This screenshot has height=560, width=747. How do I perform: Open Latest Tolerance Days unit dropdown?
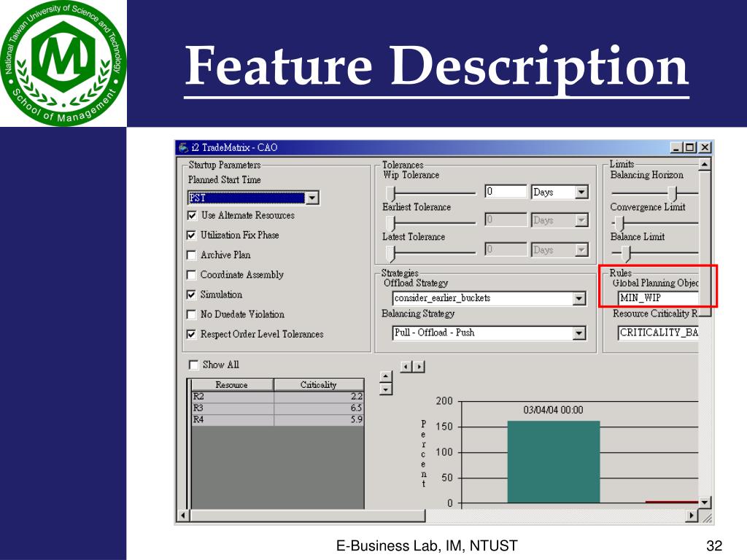click(581, 249)
